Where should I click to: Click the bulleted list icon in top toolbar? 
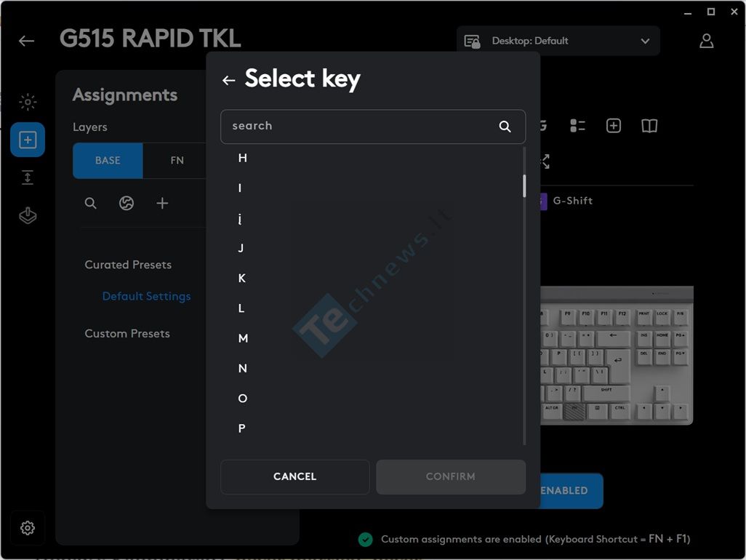[578, 127]
